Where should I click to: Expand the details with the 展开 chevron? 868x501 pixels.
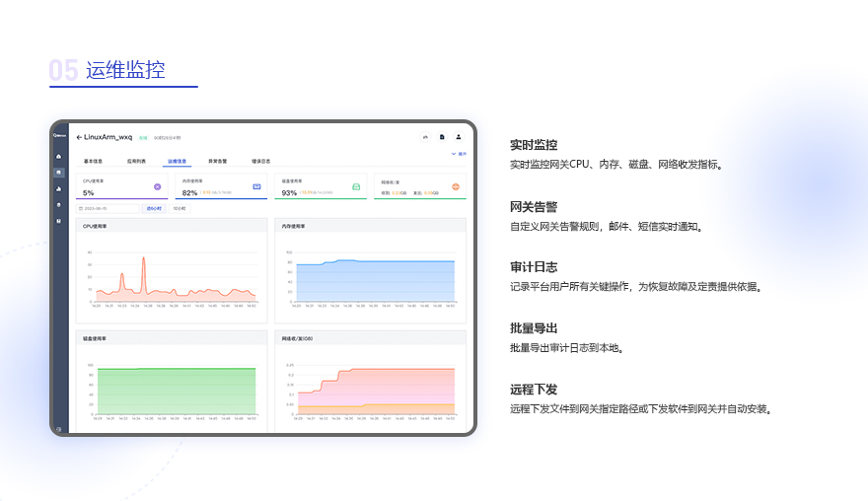pyautogui.click(x=459, y=154)
